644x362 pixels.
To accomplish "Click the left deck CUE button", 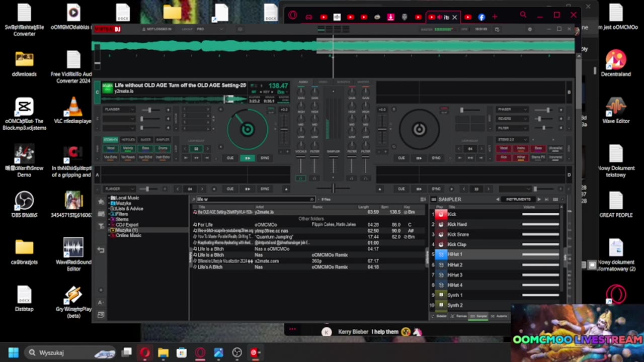I will coord(230,158).
